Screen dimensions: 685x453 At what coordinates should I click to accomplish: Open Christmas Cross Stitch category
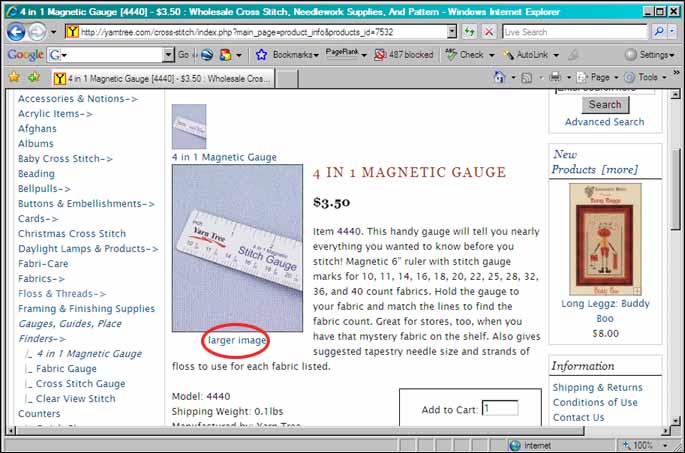coord(72,233)
